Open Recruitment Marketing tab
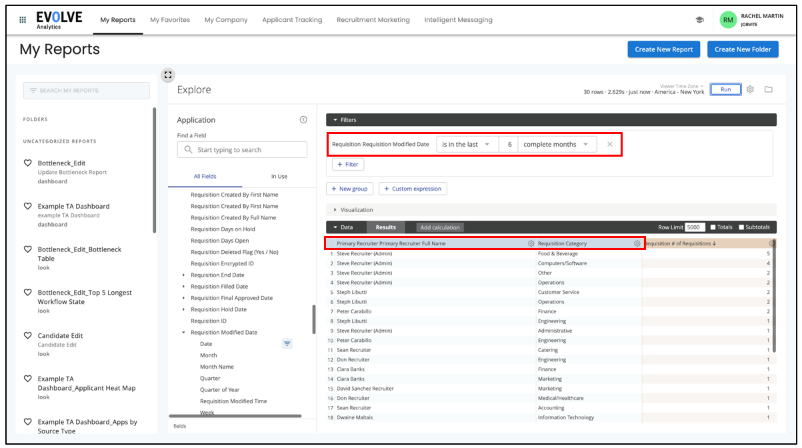Viewport: 802px width, 448px height. (373, 20)
